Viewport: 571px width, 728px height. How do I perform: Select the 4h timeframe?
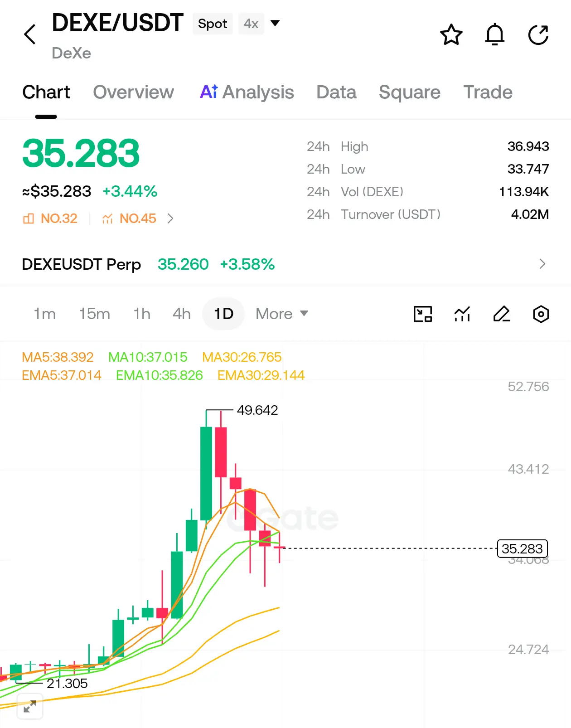point(181,314)
